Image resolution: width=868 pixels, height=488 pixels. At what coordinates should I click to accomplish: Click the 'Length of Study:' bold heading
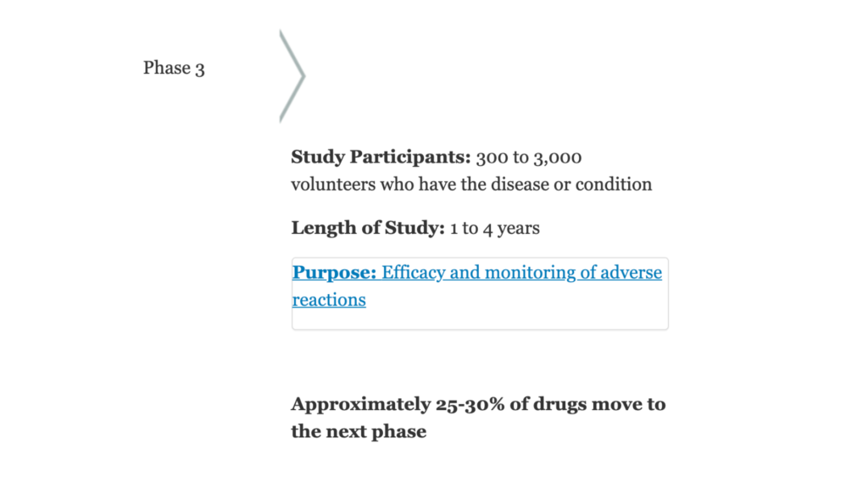pos(368,228)
